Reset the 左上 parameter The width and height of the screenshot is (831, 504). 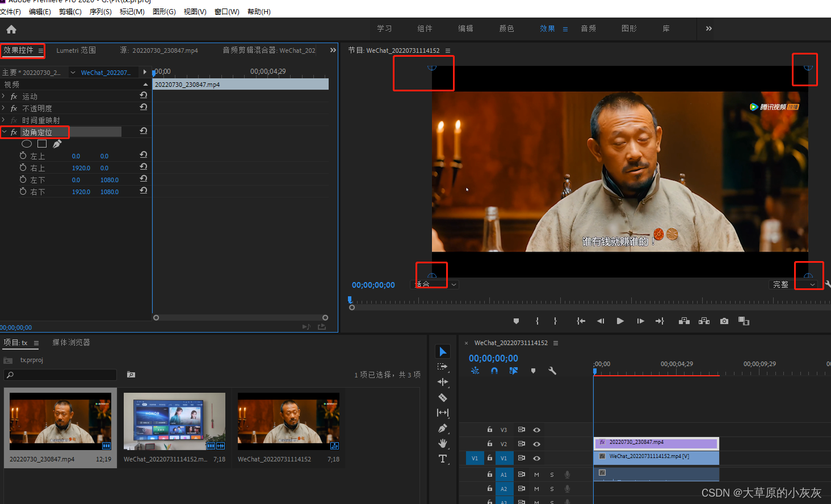tap(144, 155)
